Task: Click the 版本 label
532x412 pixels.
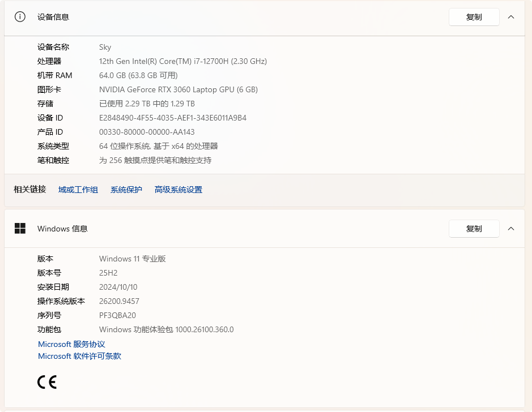Action: pyautogui.click(x=45, y=259)
